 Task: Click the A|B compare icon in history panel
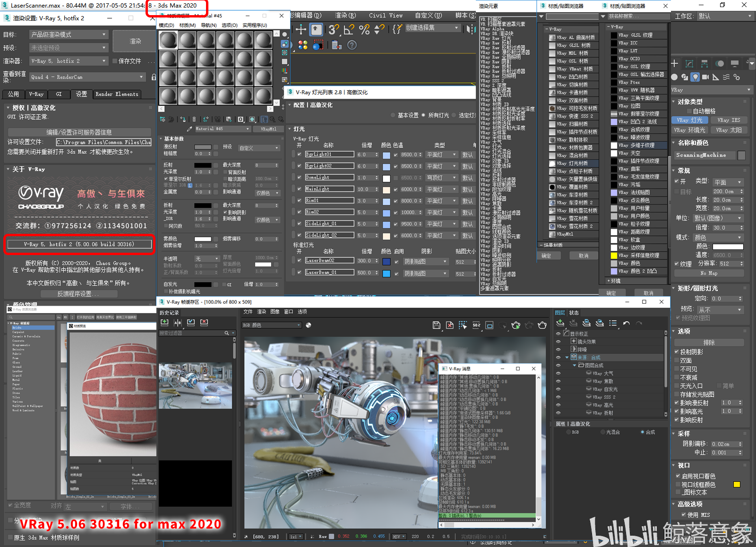tap(178, 323)
